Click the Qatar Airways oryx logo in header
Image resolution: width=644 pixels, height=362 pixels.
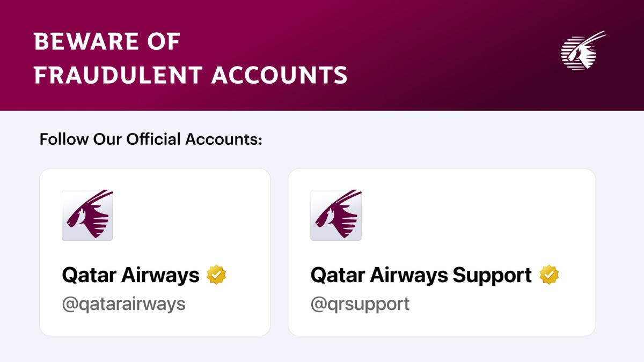pyautogui.click(x=582, y=51)
